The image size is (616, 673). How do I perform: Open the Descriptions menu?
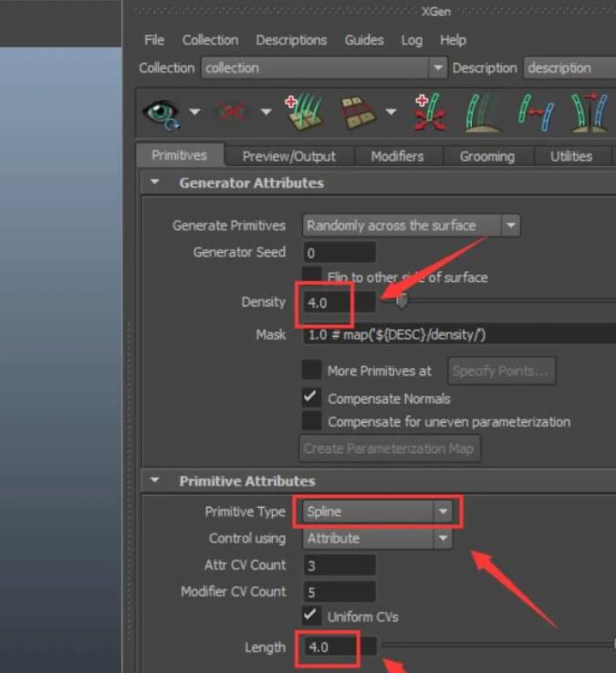click(290, 40)
